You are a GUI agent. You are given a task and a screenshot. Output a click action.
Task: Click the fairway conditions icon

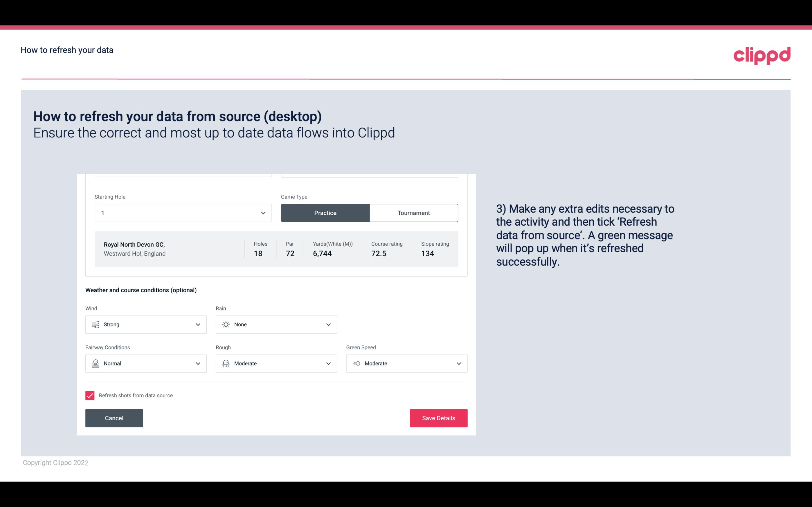(95, 363)
